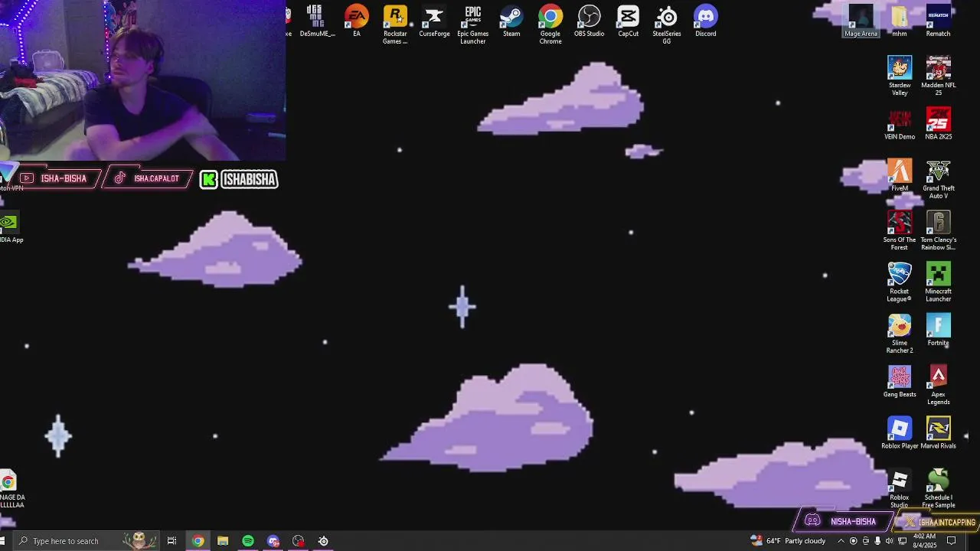Launch Madden NFL 25 shortcut
980x551 pixels.
click(938, 76)
